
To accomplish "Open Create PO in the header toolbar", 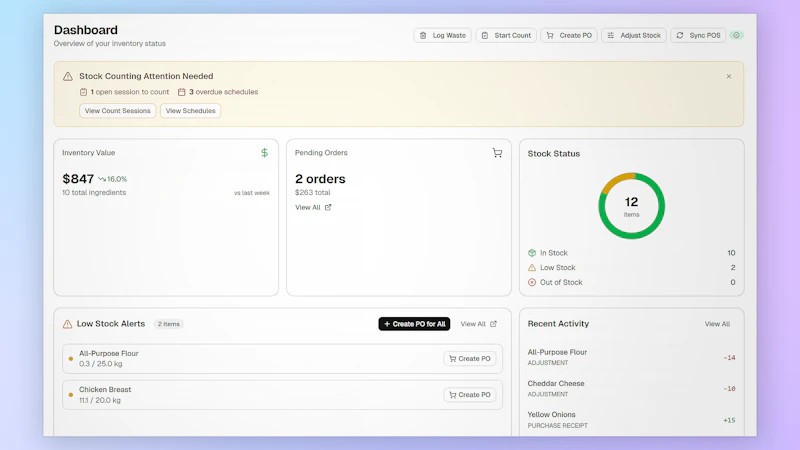I will [569, 35].
